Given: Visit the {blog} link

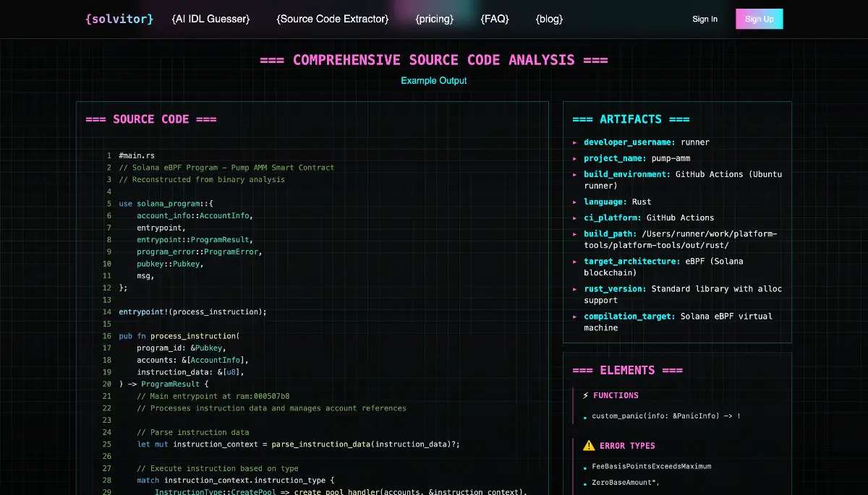Looking at the screenshot, I should [549, 19].
